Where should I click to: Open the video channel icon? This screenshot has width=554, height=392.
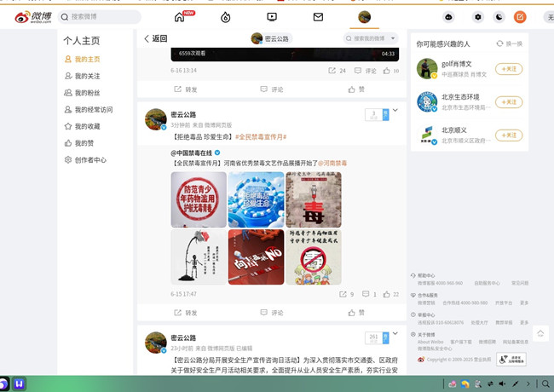(272, 16)
